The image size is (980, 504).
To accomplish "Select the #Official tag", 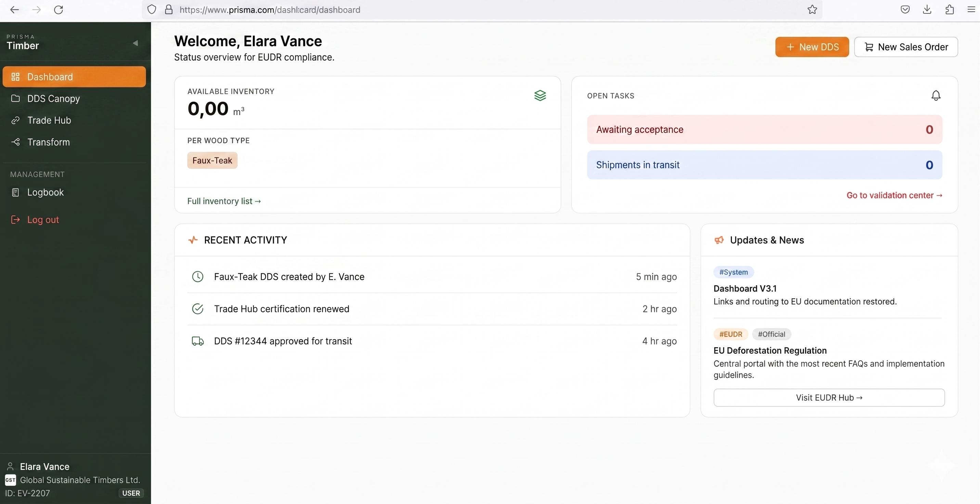I will [x=772, y=334].
